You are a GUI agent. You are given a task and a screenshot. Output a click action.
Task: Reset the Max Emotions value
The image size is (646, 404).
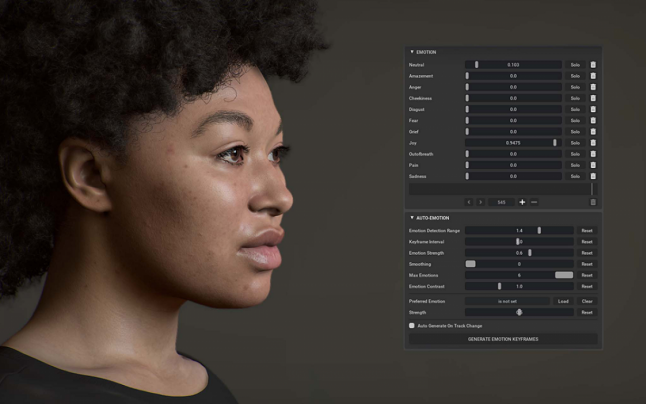(x=587, y=275)
